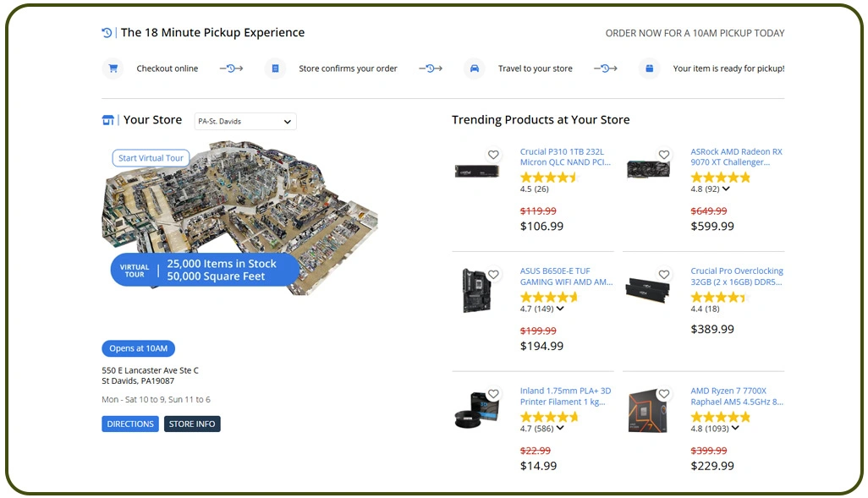
Task: Click the DIRECTIONS button
Action: point(129,424)
